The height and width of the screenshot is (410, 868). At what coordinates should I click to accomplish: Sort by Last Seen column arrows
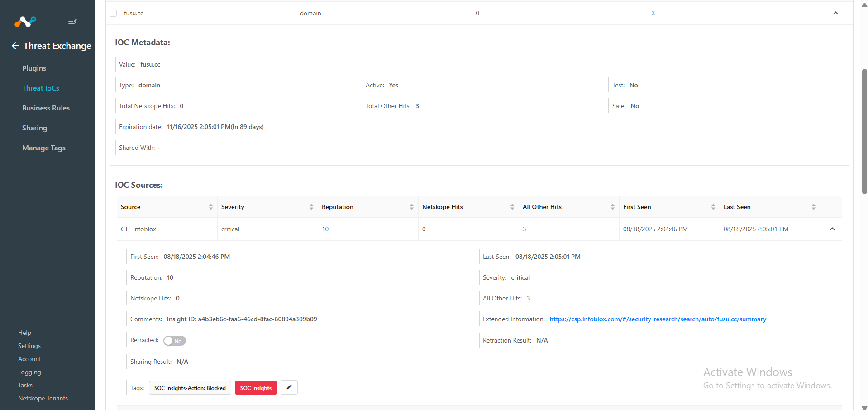814,207
